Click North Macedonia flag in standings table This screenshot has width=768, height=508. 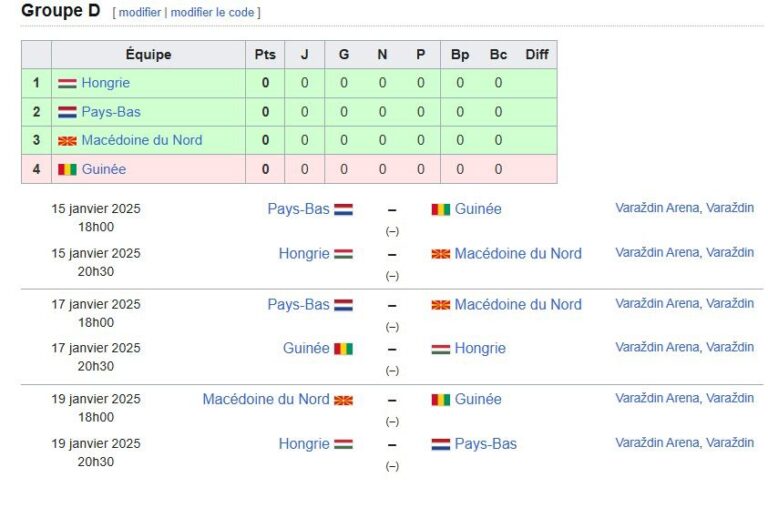click(67, 141)
